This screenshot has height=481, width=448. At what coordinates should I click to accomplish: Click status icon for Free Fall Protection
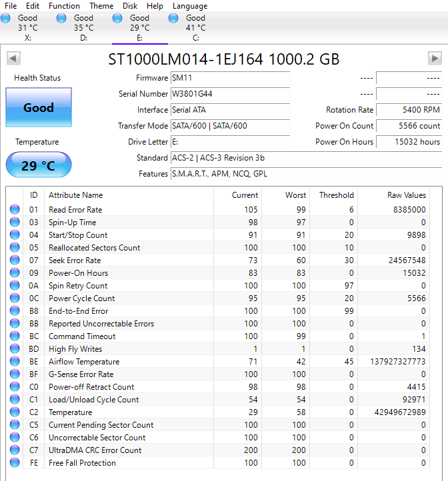(15, 462)
